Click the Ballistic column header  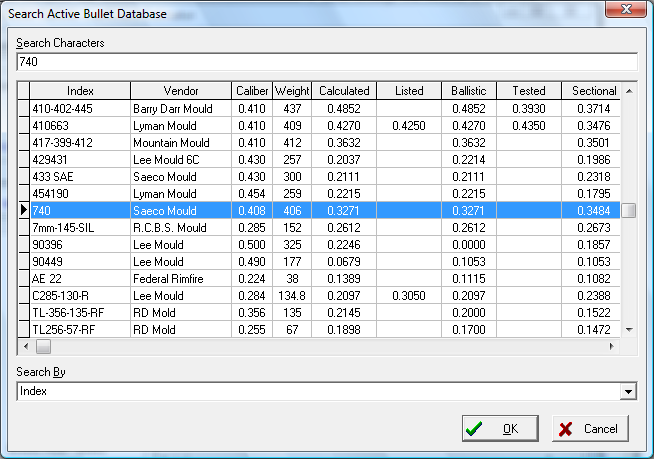(469, 91)
